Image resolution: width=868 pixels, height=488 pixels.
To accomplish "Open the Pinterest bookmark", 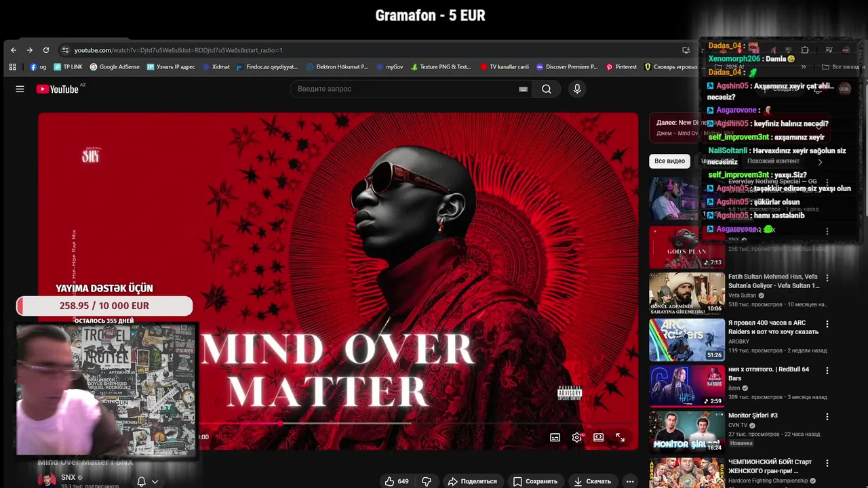I will [x=622, y=67].
